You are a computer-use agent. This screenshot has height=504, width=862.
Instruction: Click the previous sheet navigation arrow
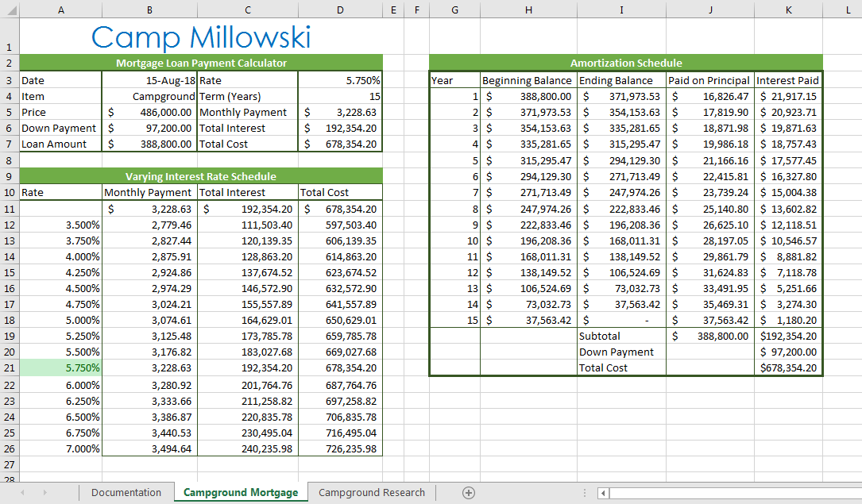[x=22, y=493]
